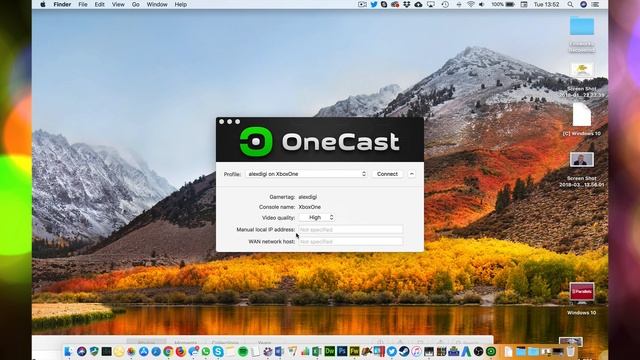Click the Gamertag value alexdigi
This screenshot has height=360, width=640.
tap(308, 197)
